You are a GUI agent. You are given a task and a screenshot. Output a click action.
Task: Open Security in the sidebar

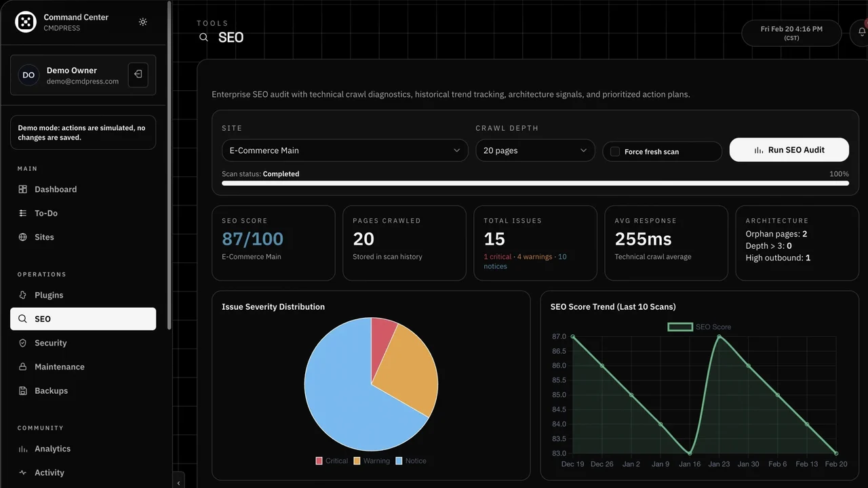[x=83, y=343]
